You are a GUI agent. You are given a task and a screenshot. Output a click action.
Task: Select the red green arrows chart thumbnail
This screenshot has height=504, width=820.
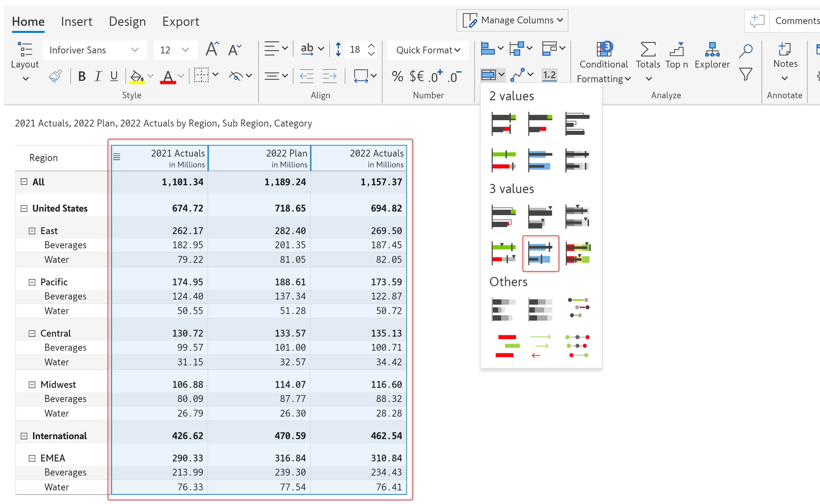(540, 346)
